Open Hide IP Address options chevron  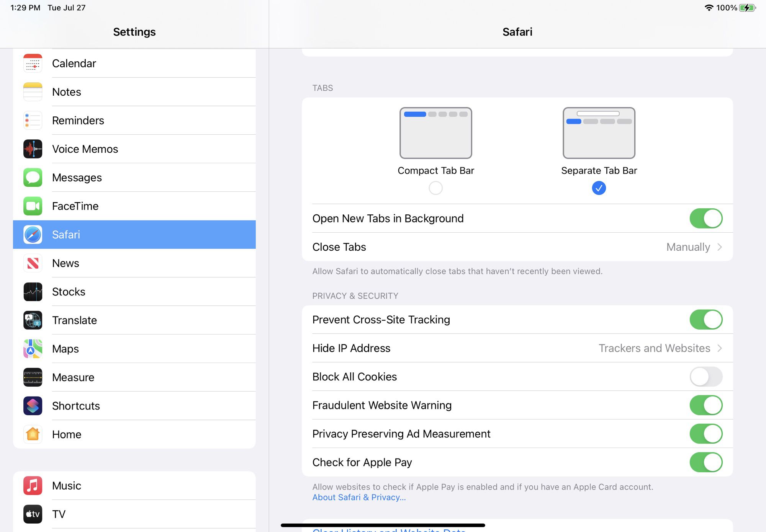coord(720,348)
